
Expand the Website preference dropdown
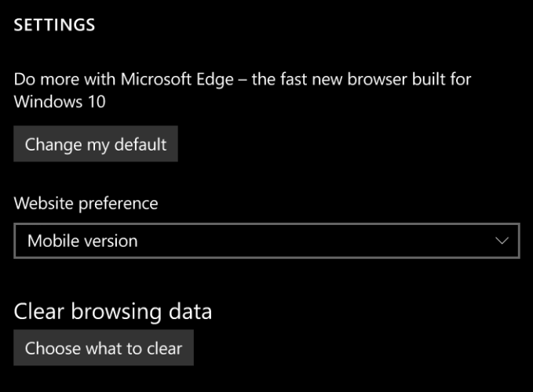point(267,241)
